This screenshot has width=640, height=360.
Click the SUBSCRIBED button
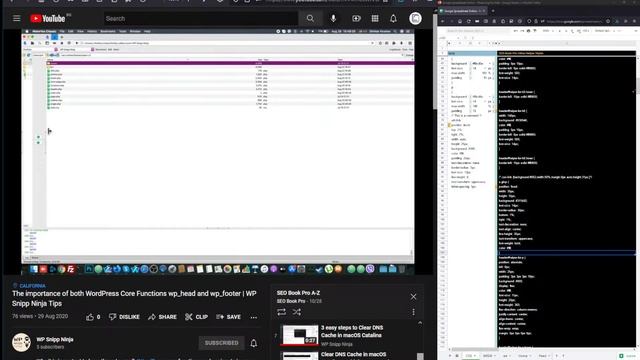point(222,343)
